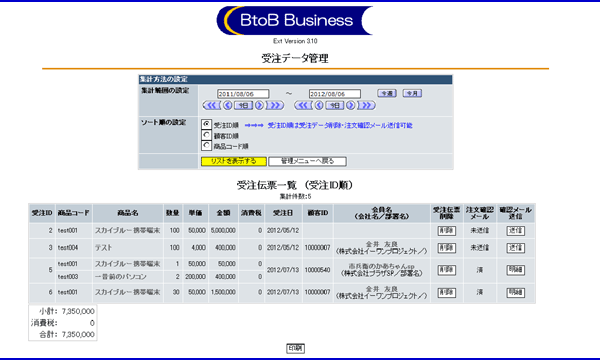Click 管理メニューへ戻る button
This screenshot has height=360, width=600.
click(x=308, y=161)
